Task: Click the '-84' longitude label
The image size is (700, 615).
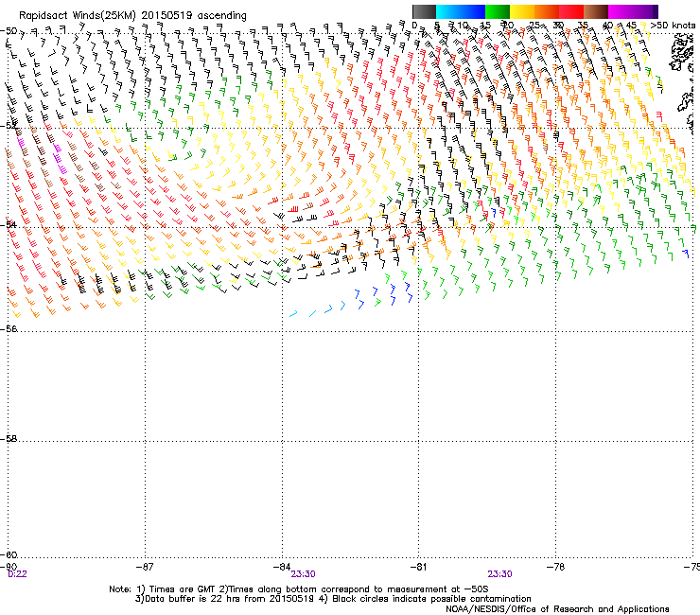Action: (282, 567)
